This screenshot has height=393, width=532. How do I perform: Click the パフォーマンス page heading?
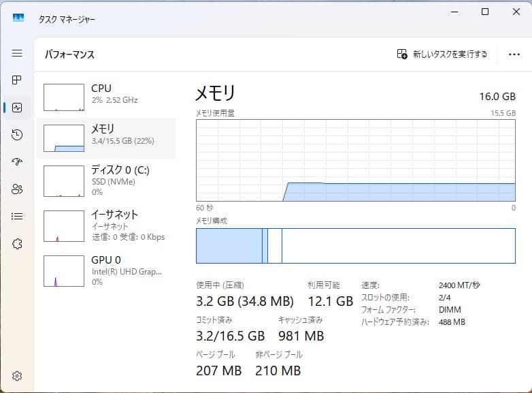click(x=69, y=54)
